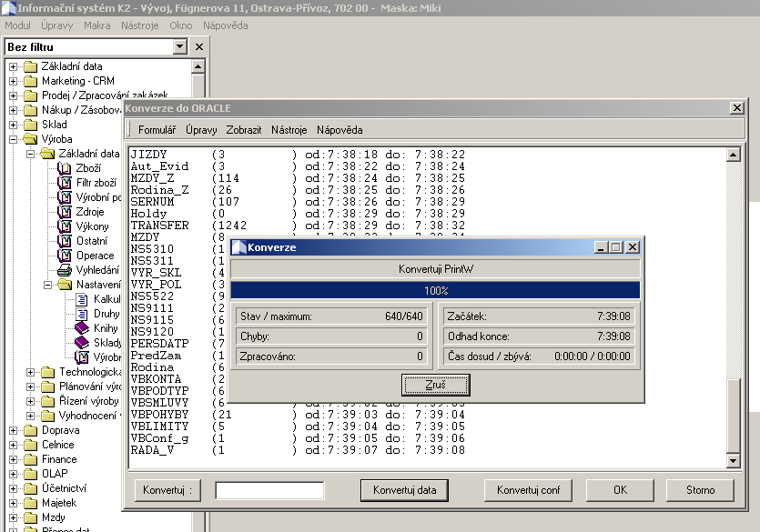This screenshot has width=760, height=532.
Task: Expand the Marketing - CRM node
Action: 13,81
